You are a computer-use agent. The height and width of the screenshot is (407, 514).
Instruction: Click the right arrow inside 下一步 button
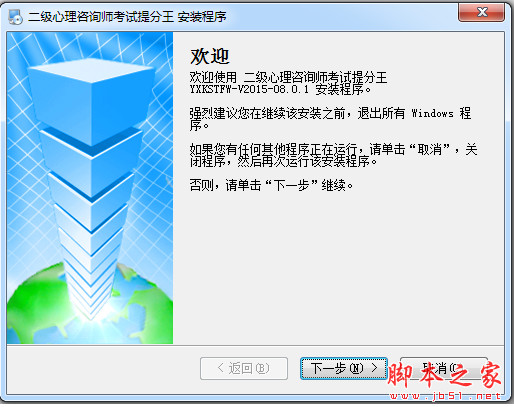point(374,368)
